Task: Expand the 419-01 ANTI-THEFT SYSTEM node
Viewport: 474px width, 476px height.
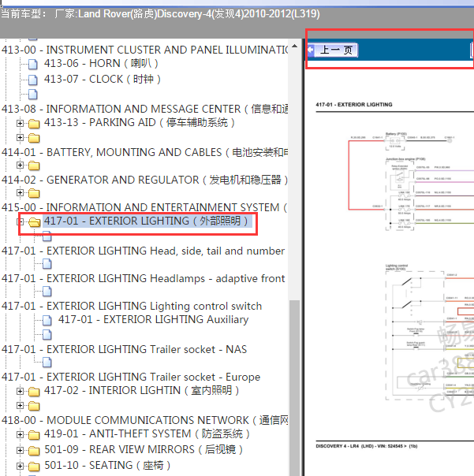Action: tap(20, 434)
